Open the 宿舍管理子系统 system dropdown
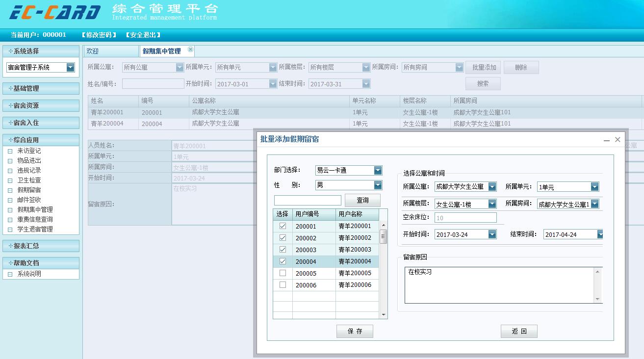The width and height of the screenshot is (644, 359). (70, 68)
